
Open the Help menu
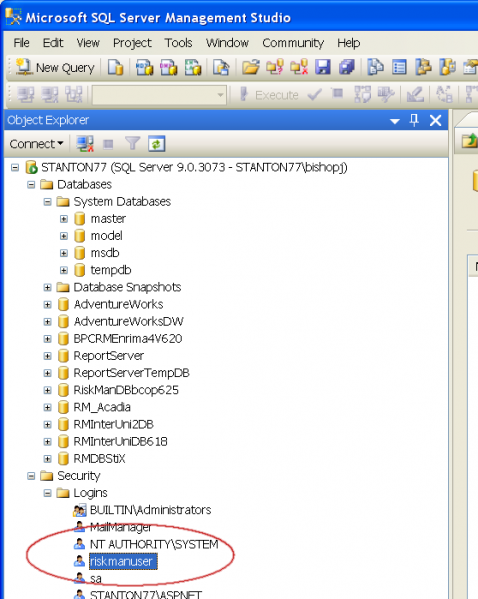click(348, 43)
